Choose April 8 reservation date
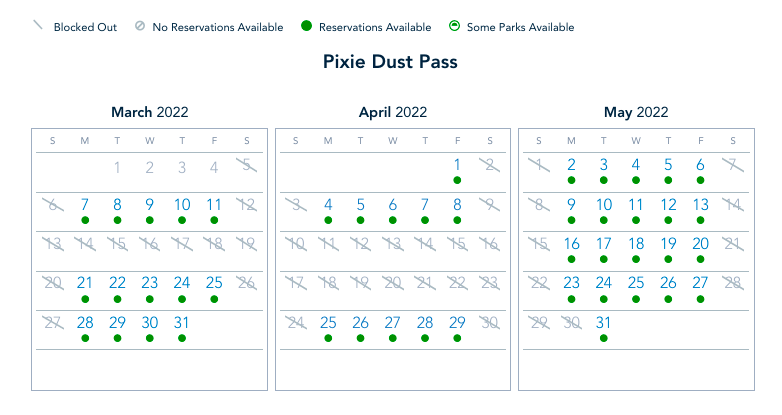The image size is (782, 415). pos(457,204)
